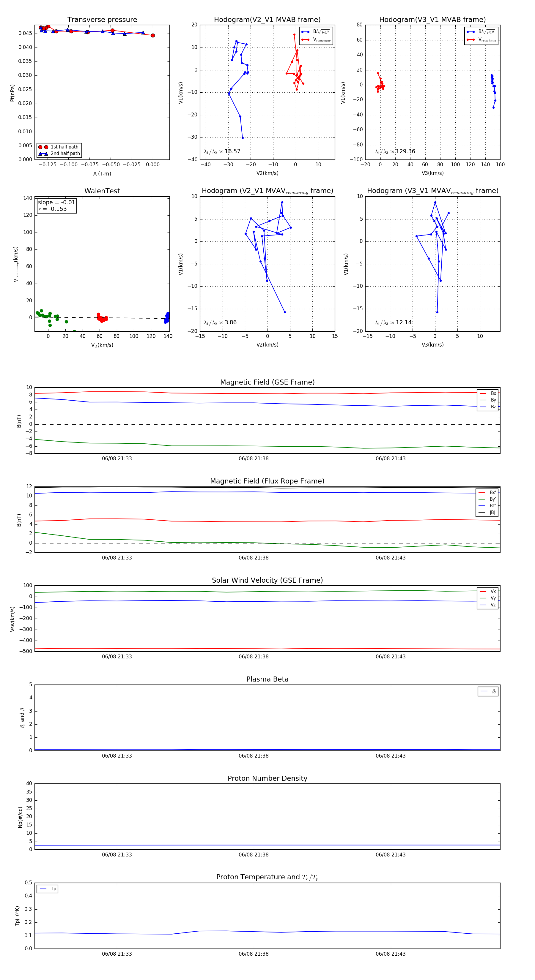Click "V2(km/s)" label under V2_V1 MVAB hodogram
Viewport: 535px width, 980px height.
[267, 173]
